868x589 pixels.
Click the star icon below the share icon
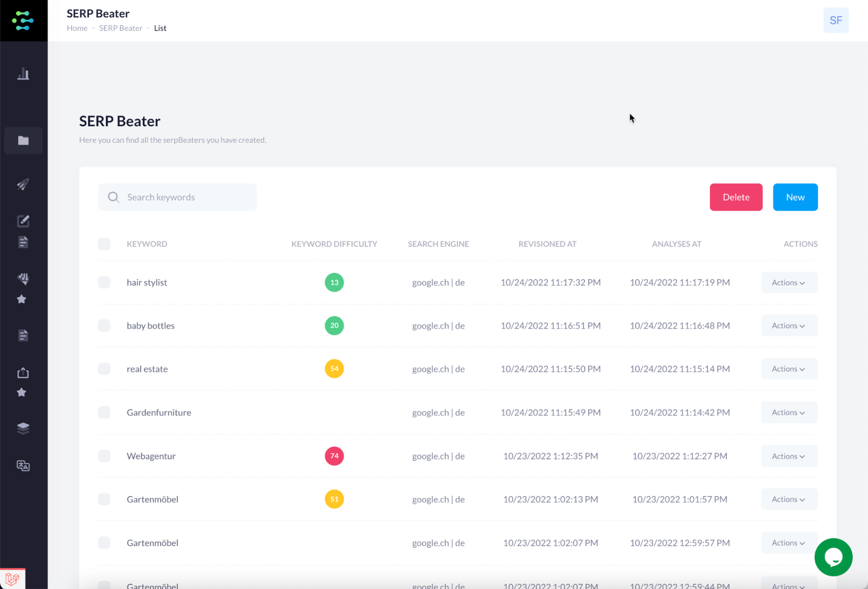(22, 392)
